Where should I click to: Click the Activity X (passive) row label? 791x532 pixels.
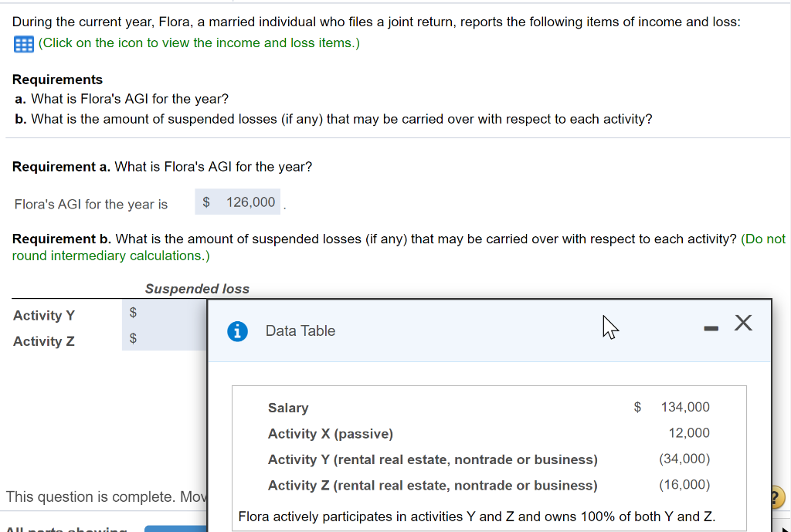point(330,434)
